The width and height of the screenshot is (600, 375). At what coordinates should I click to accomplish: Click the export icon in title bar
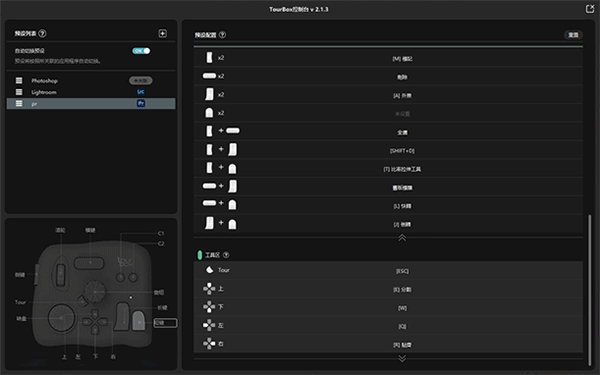pyautogui.click(x=590, y=9)
